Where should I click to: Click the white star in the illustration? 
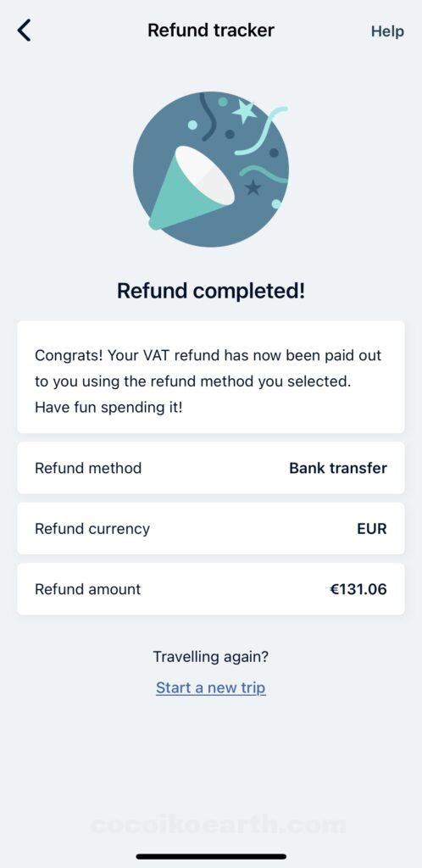click(244, 111)
